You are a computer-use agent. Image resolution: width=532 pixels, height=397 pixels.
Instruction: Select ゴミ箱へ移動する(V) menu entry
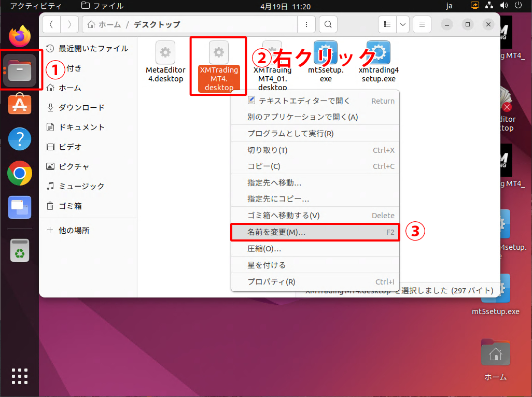[283, 216]
